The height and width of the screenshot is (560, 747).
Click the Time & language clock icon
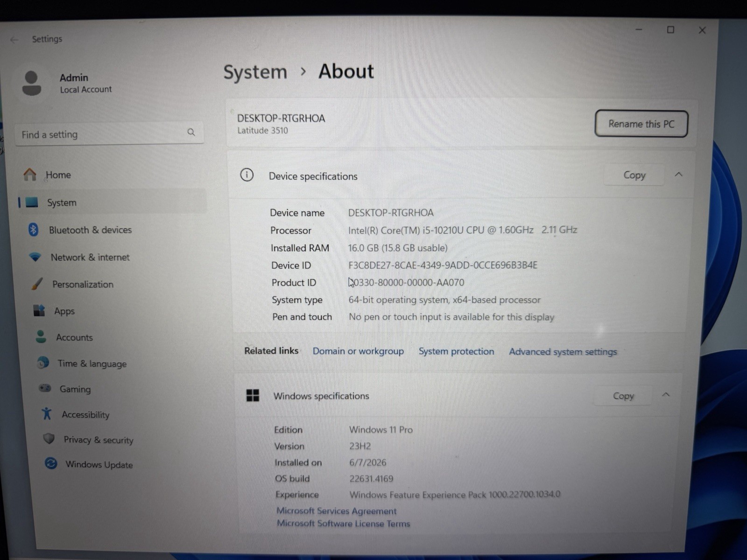pyautogui.click(x=43, y=363)
